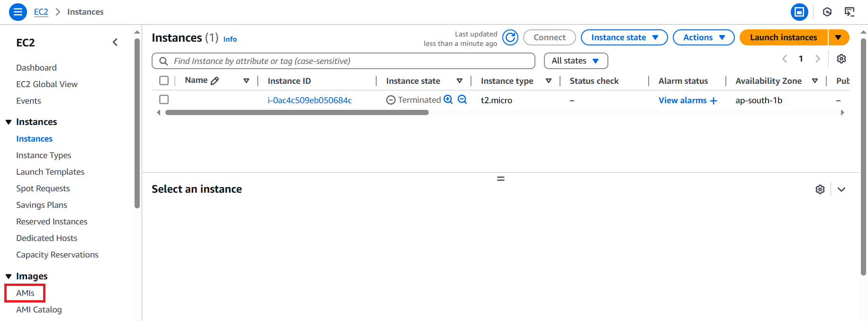
Task: Click the table horizontal scrollbar
Action: (x=297, y=113)
